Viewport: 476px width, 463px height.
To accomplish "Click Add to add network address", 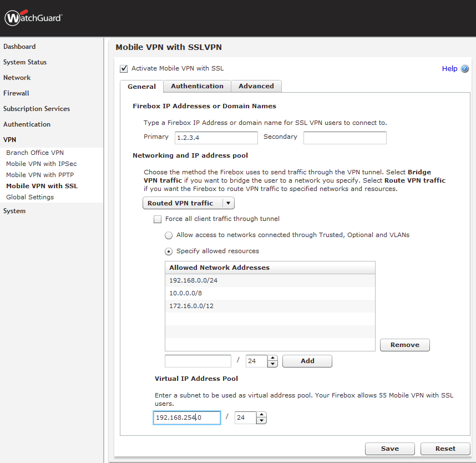I will point(307,361).
